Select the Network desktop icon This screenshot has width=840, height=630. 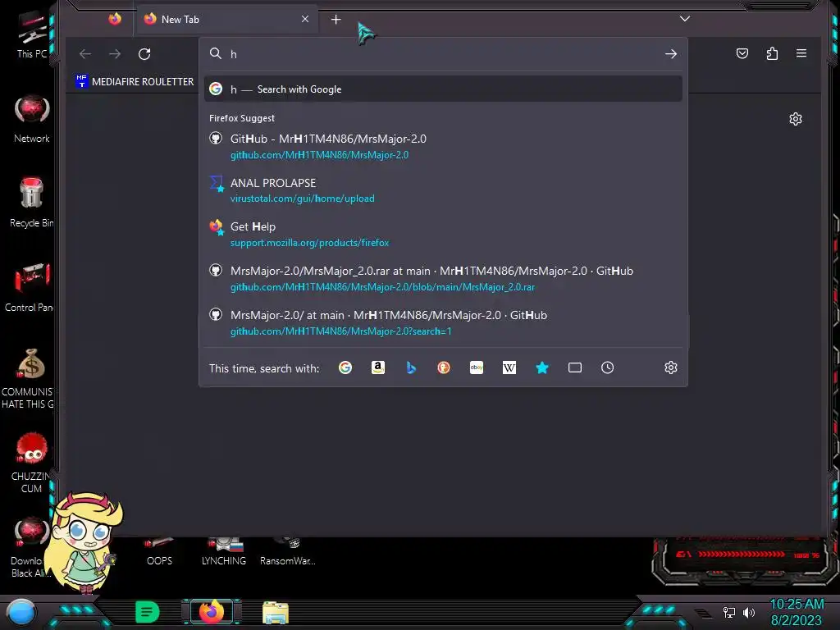pyautogui.click(x=32, y=120)
